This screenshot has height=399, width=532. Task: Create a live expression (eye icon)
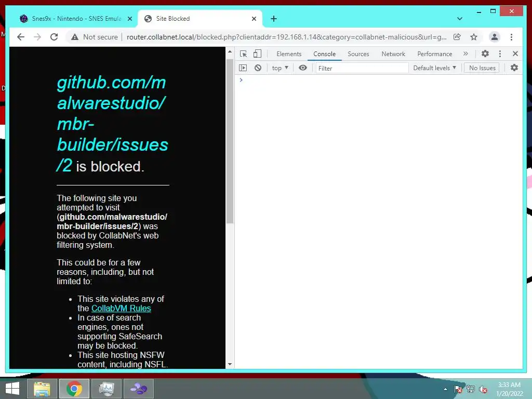pos(303,68)
